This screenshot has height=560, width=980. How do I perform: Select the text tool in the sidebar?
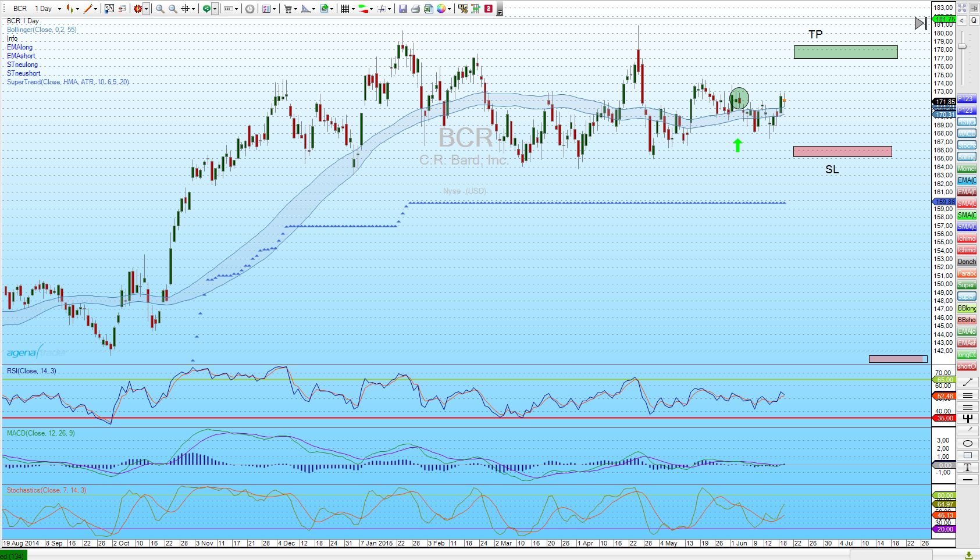tap(967, 468)
